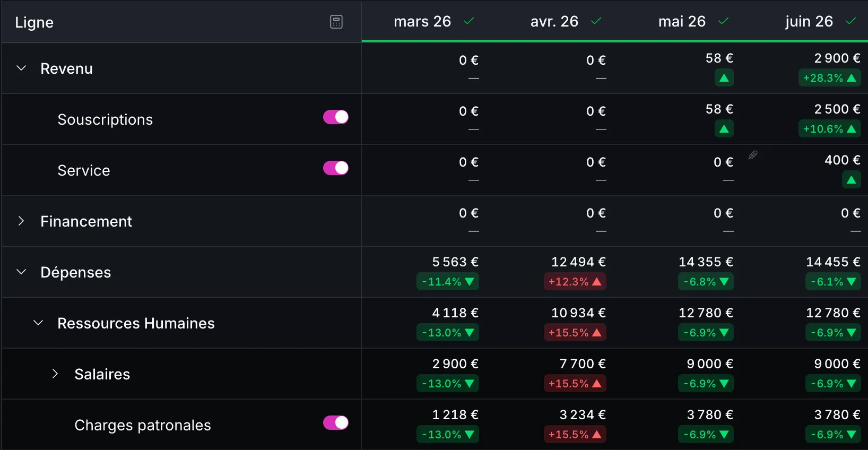Click the red +12.3% badge in Dépenses

[575, 282]
